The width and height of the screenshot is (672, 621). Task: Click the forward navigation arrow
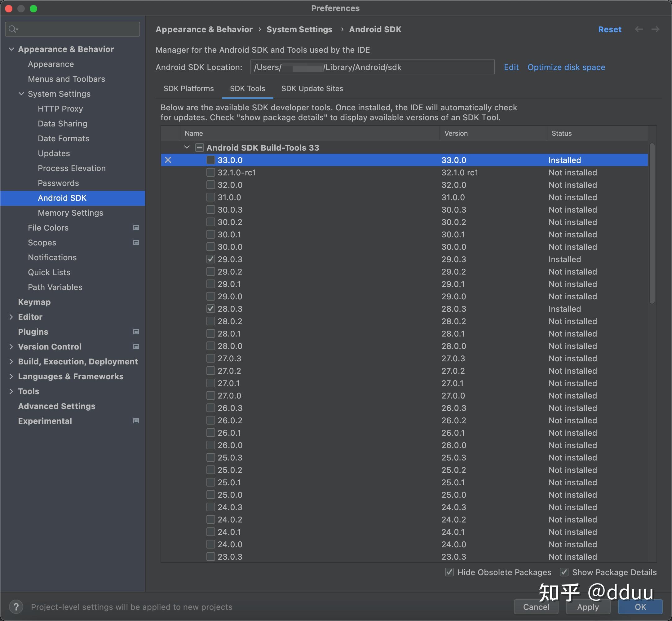pos(655,29)
